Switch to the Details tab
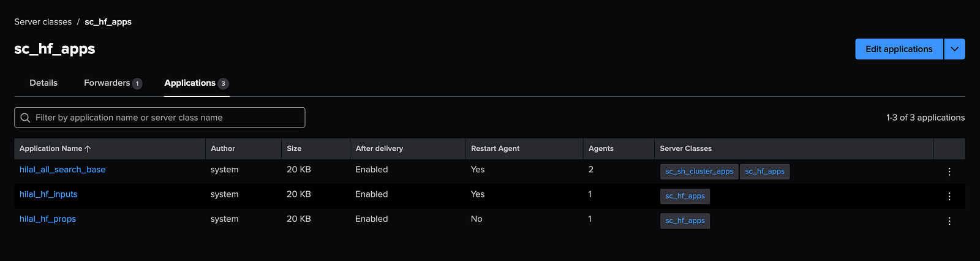This screenshot has width=980, height=261. click(x=43, y=83)
